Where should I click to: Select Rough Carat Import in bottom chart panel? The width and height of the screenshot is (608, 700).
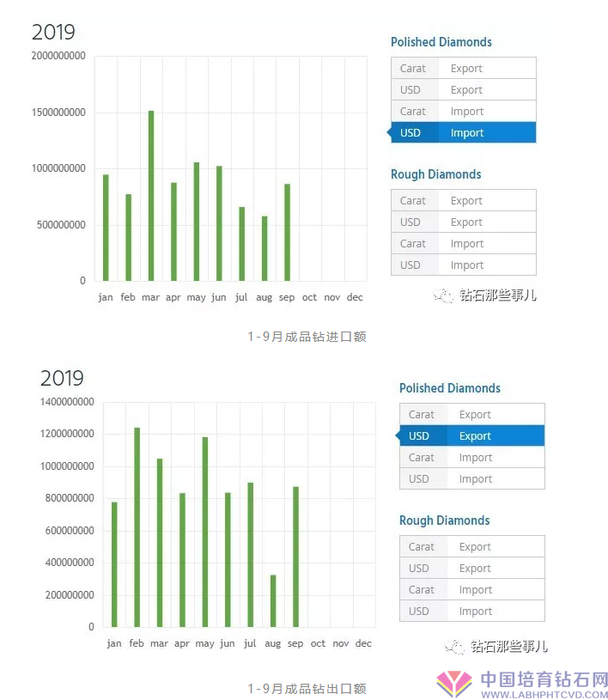tap(471, 589)
